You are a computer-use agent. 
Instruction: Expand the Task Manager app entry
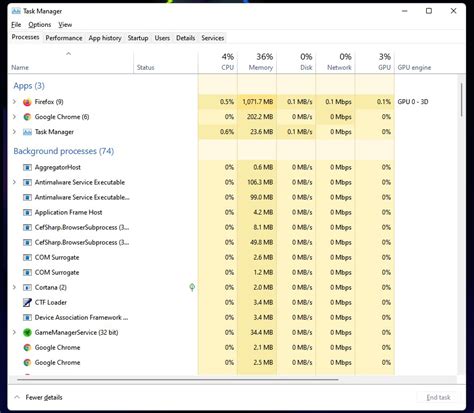[x=14, y=132]
